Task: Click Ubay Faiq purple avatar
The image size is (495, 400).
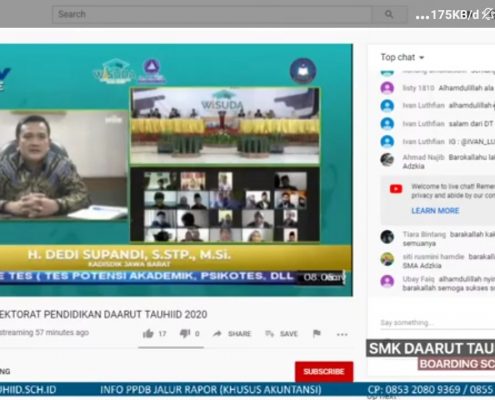Action: 387,281
